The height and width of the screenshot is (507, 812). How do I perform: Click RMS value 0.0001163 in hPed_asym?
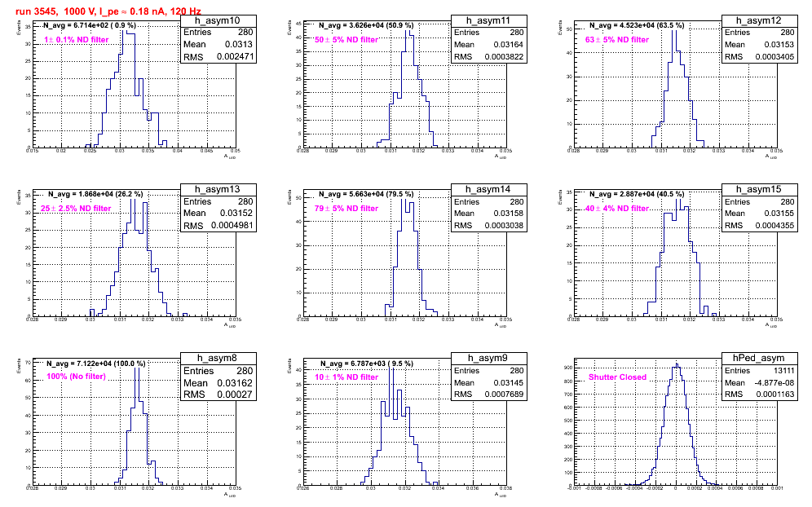[774, 394]
